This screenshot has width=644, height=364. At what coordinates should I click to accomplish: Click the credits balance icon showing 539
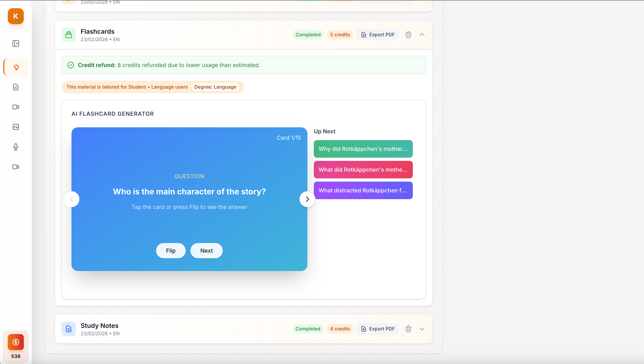pos(16,342)
